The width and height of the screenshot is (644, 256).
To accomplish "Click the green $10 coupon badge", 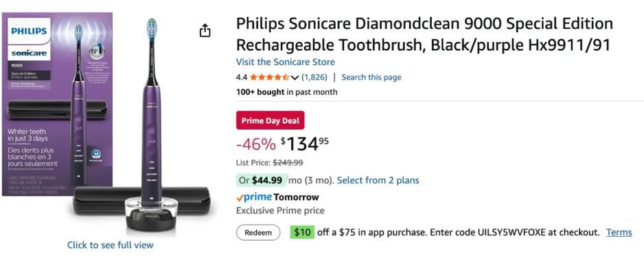I will pos(302,232).
